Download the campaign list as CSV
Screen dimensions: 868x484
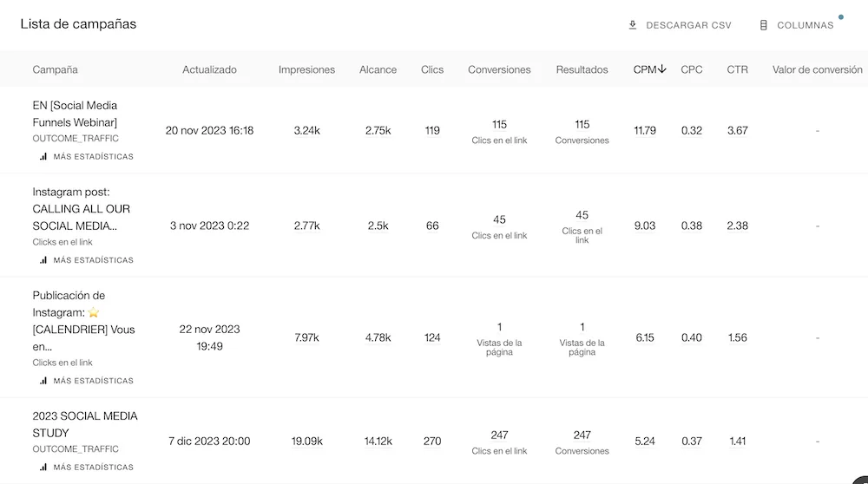point(680,25)
